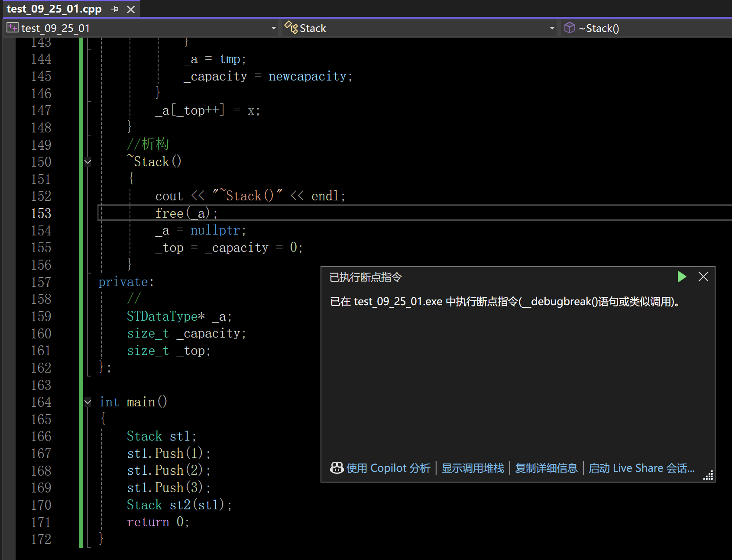This screenshot has height=560, width=732.
Task: Click the '~Stack()' destructor declaration on line 150
Action: pos(154,162)
